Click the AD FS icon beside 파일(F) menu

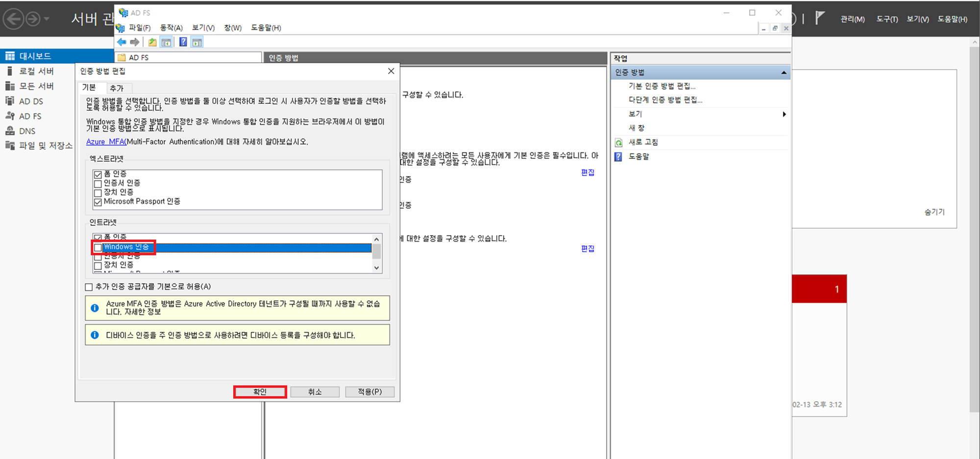pyautogui.click(x=120, y=28)
